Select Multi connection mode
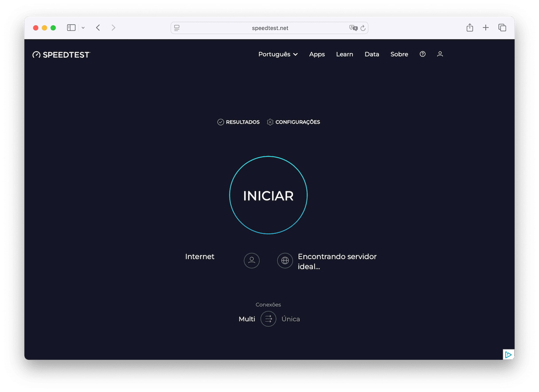The height and width of the screenshot is (392, 539). tap(247, 319)
